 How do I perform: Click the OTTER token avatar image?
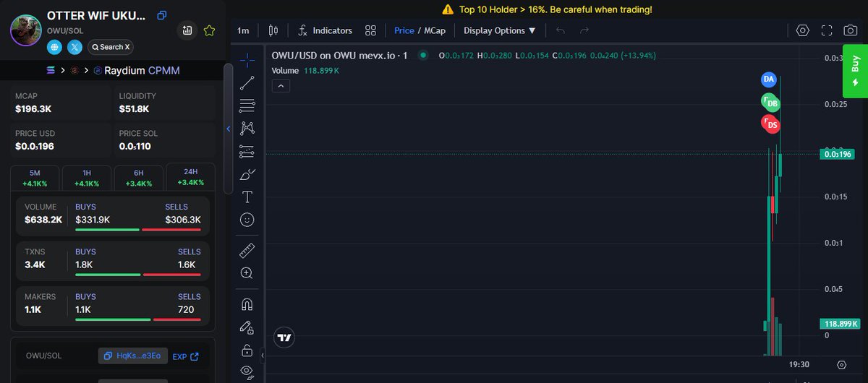(x=25, y=30)
